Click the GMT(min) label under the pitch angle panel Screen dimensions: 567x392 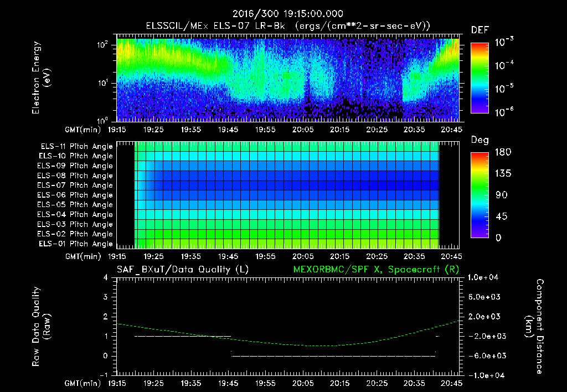click(83, 256)
